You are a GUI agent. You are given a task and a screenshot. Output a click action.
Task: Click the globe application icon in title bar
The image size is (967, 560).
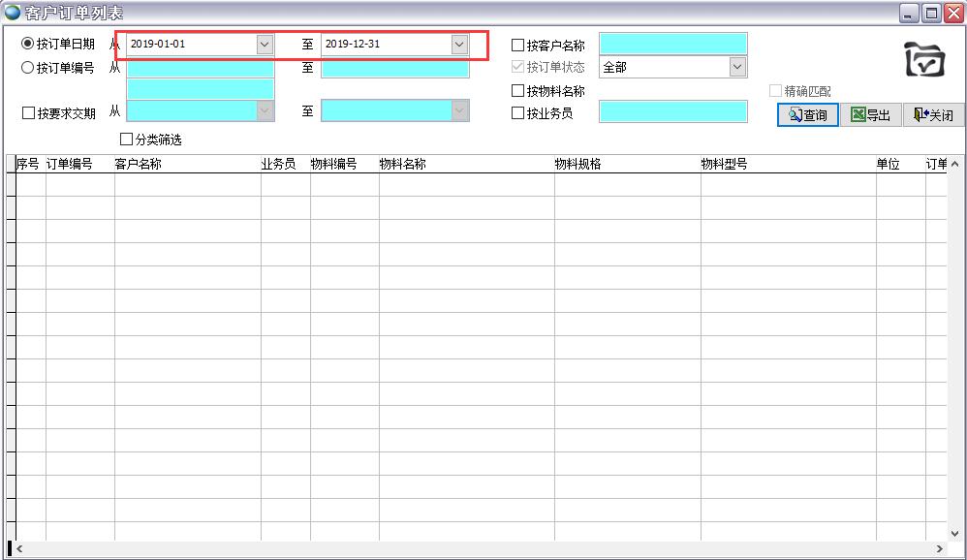(x=12, y=13)
